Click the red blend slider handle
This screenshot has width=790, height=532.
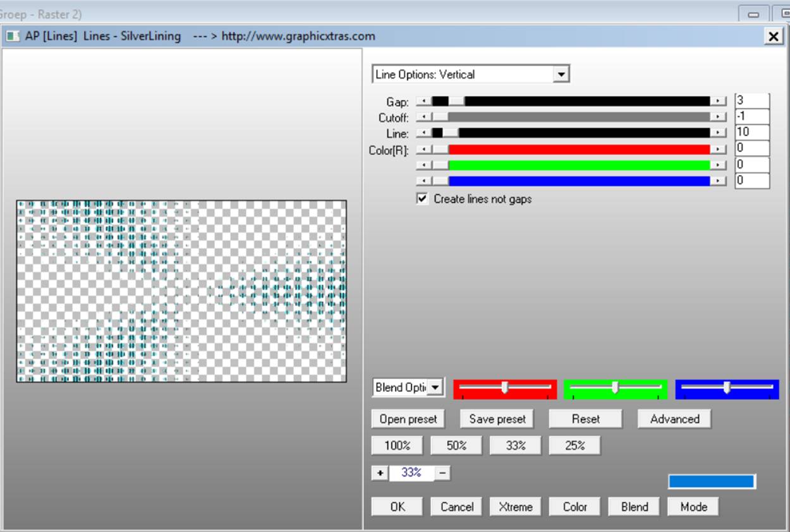pyautogui.click(x=504, y=387)
